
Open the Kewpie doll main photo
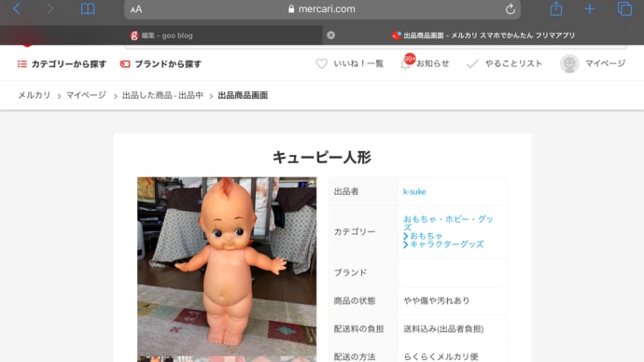click(227, 267)
